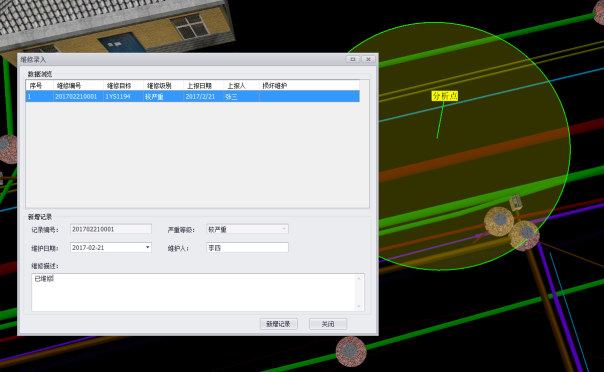Click the 新增记录 button
This screenshot has height=372, width=604.
click(279, 324)
